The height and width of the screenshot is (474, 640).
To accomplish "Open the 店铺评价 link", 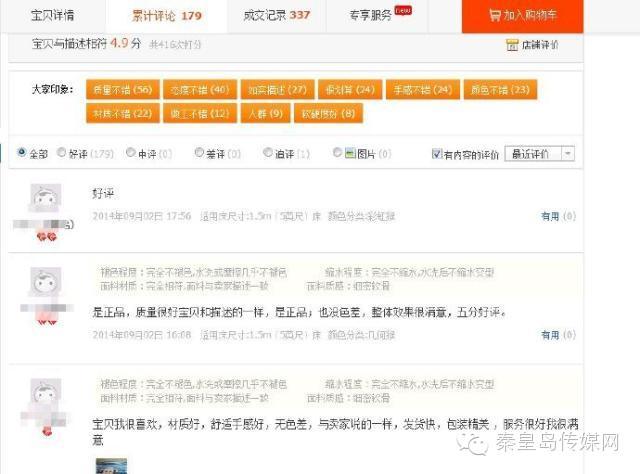I will coord(540,45).
